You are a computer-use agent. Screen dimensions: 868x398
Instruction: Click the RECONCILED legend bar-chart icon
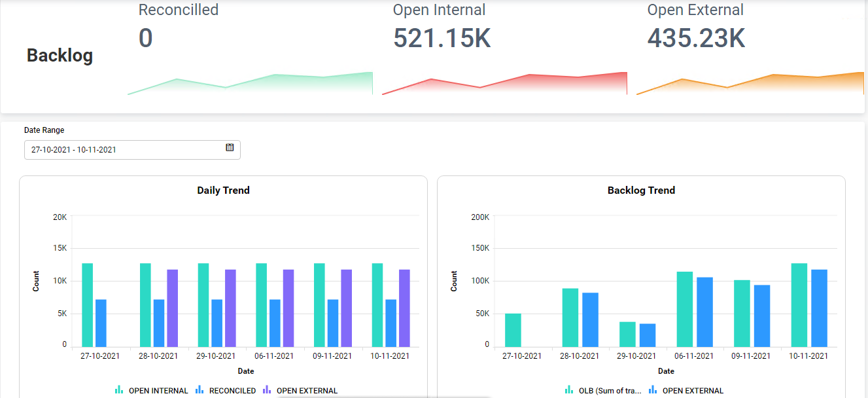click(x=200, y=390)
